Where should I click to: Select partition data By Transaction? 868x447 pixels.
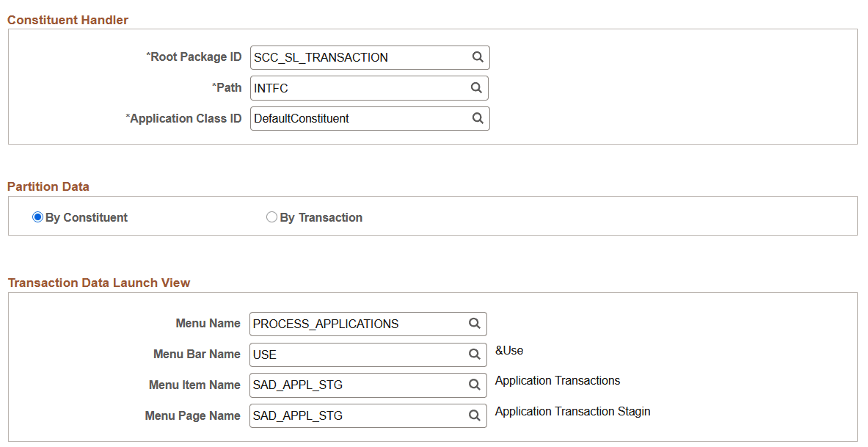[272, 217]
